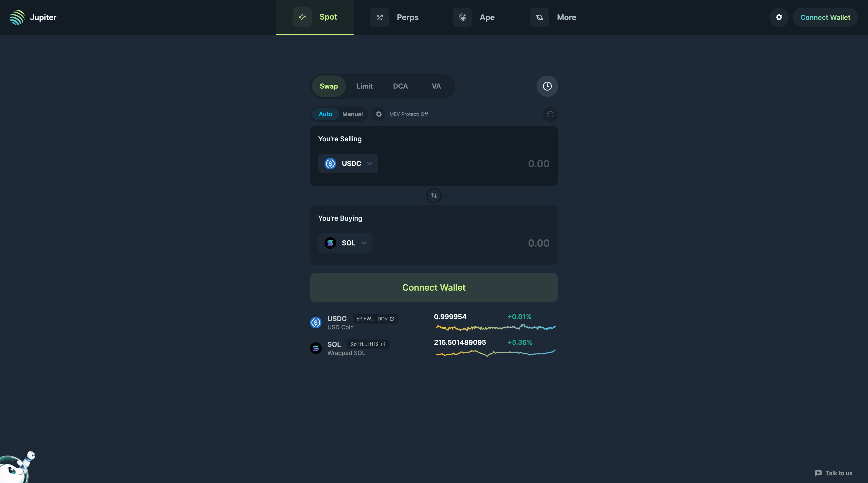Screen dimensions: 868x483
Task: Click SOL coin icon in buying box
Action: [x=330, y=243]
